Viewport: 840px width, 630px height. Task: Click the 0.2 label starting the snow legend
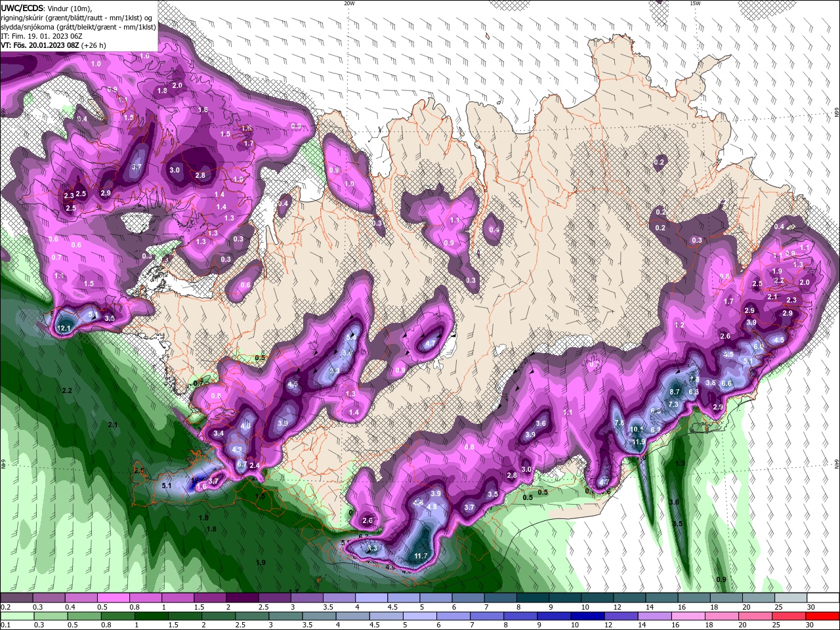tap(6, 607)
